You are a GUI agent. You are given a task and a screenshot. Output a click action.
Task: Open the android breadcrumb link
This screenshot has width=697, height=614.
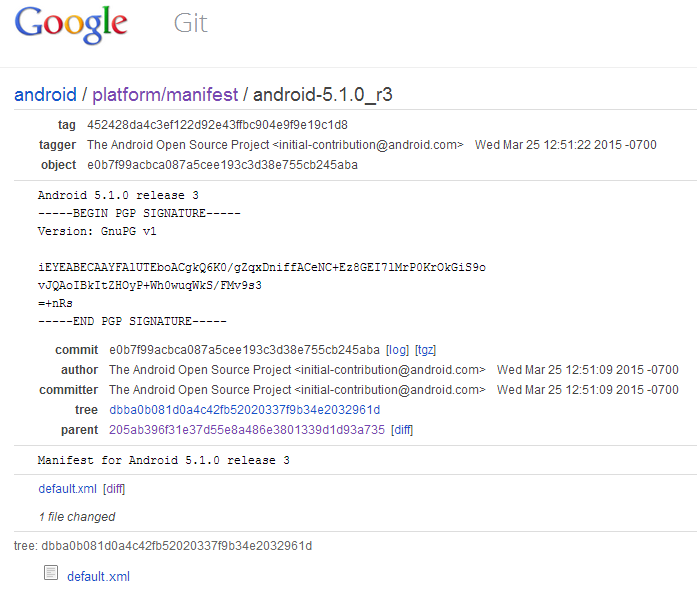pos(45,95)
